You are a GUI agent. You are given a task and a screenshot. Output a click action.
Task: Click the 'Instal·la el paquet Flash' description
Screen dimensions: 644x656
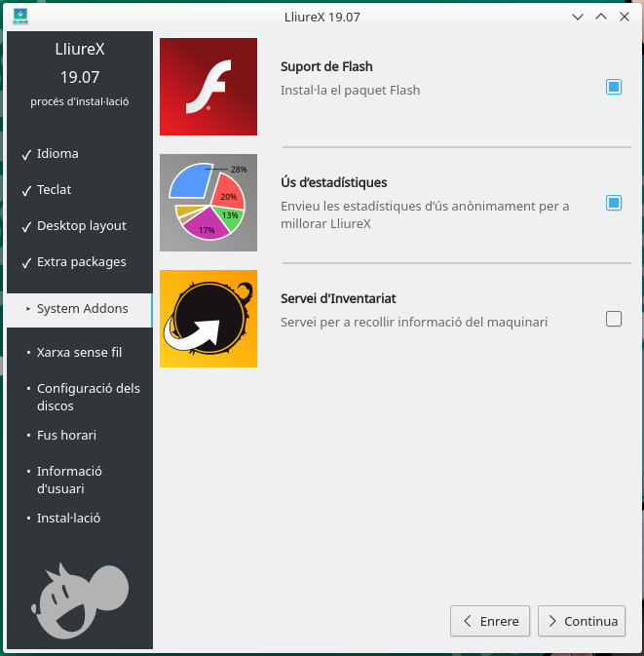(x=350, y=90)
